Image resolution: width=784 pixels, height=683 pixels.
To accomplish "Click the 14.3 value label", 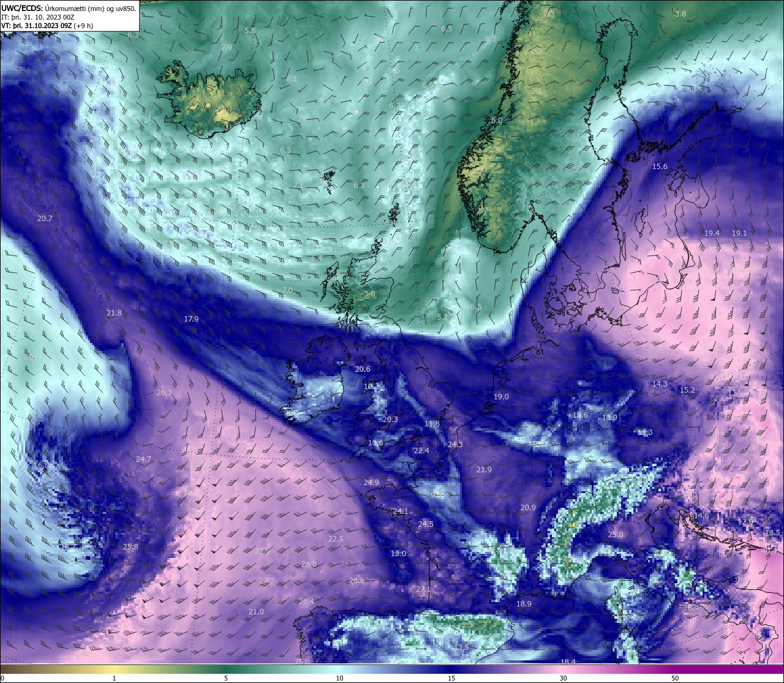I will pyautogui.click(x=660, y=383).
